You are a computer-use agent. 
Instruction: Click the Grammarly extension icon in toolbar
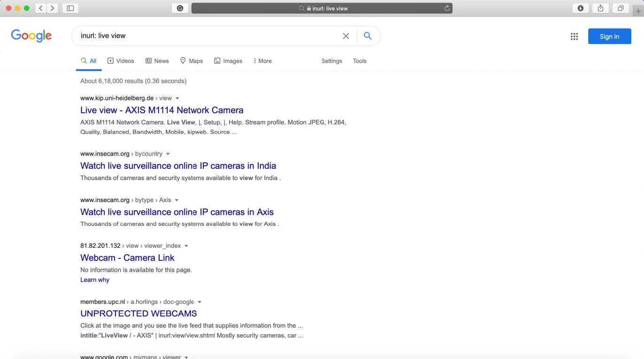pos(180,8)
